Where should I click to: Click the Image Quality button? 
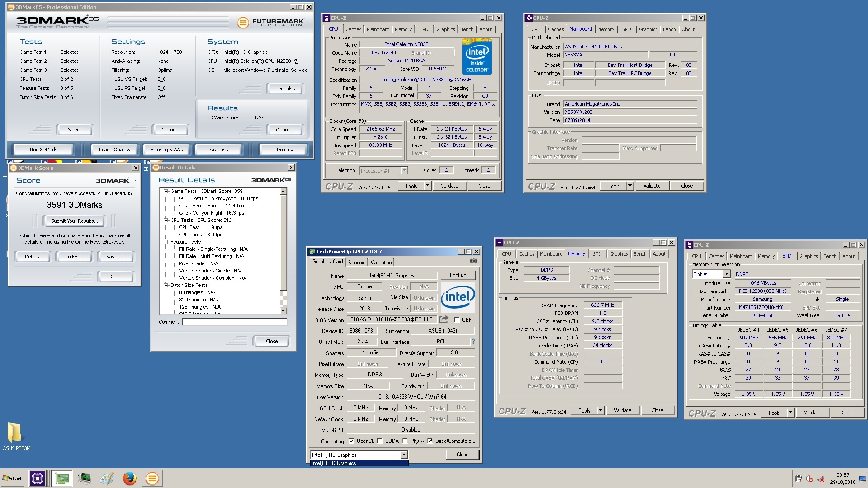[x=116, y=150]
